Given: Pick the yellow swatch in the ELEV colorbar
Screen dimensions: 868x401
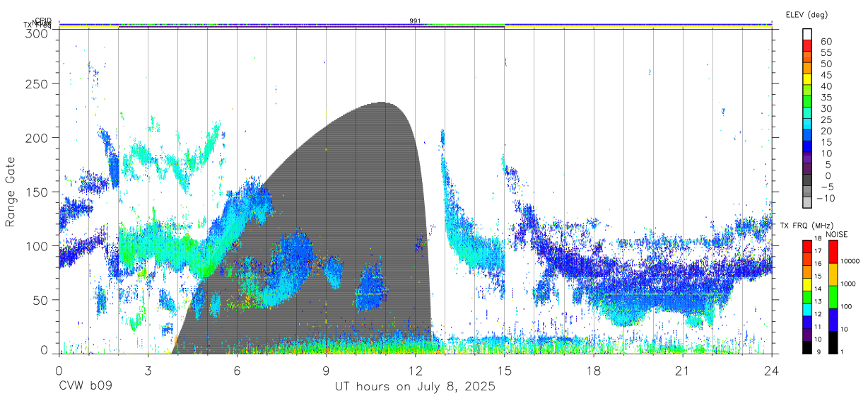Looking at the screenshot, I should tap(808, 79).
